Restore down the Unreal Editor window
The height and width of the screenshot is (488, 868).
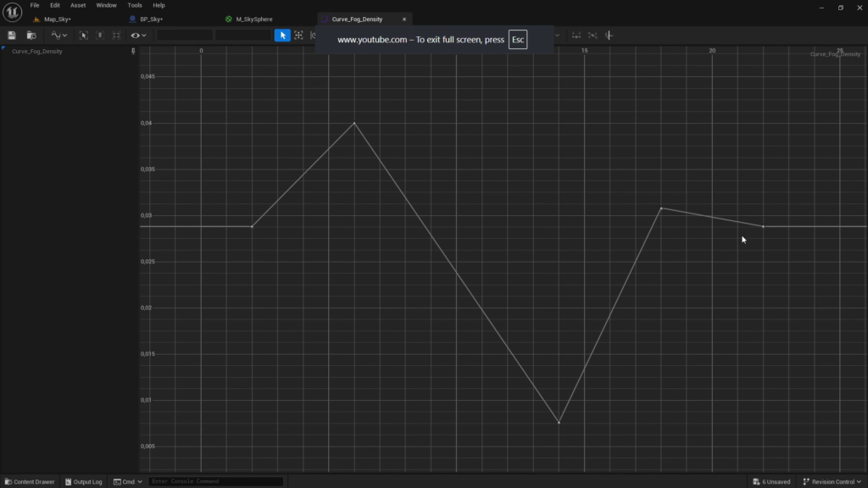[x=840, y=8]
